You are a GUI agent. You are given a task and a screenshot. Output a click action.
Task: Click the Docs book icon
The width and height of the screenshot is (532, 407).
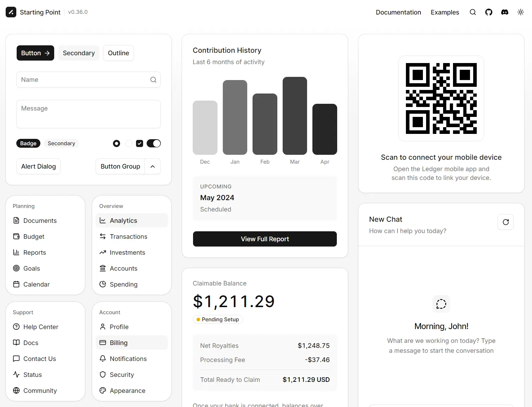[16, 343]
